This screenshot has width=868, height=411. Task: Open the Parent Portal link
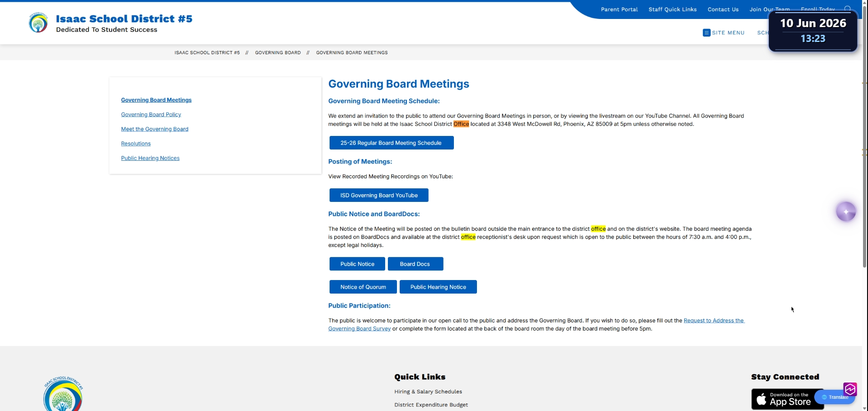[x=619, y=9]
